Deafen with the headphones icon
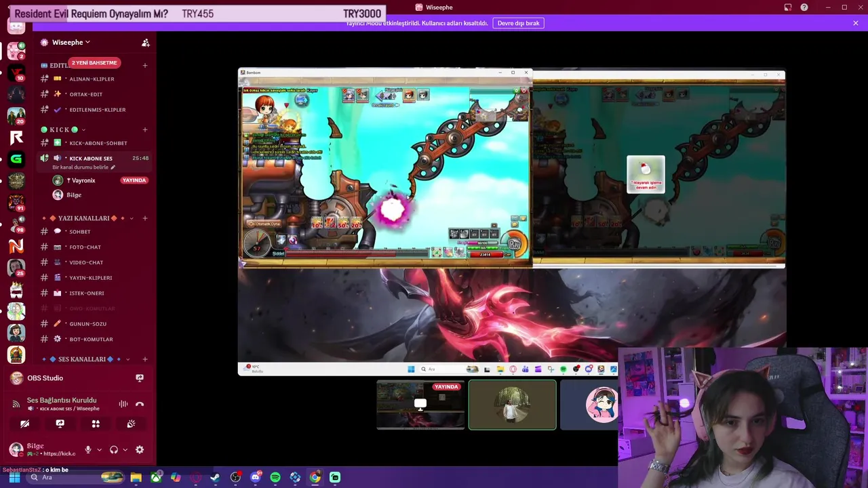The image size is (868, 488). coord(114,449)
